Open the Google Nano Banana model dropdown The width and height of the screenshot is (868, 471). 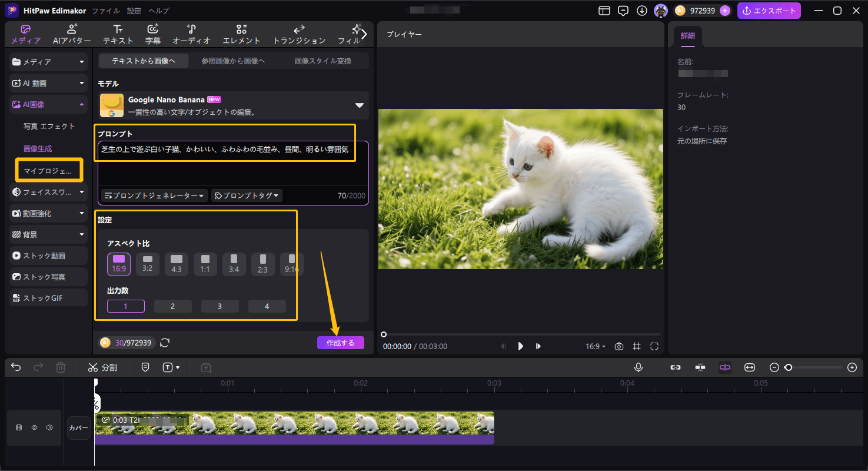[359, 105]
